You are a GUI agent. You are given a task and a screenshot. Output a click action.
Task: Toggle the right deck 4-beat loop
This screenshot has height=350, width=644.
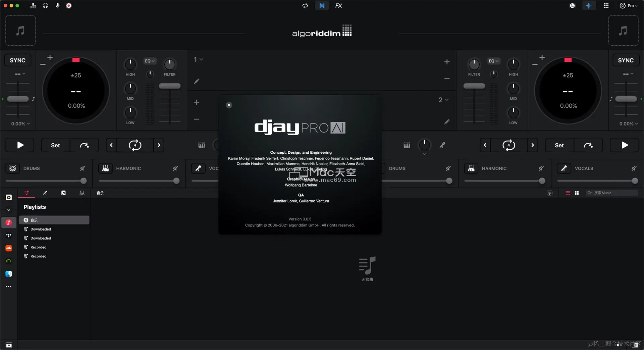tap(509, 145)
